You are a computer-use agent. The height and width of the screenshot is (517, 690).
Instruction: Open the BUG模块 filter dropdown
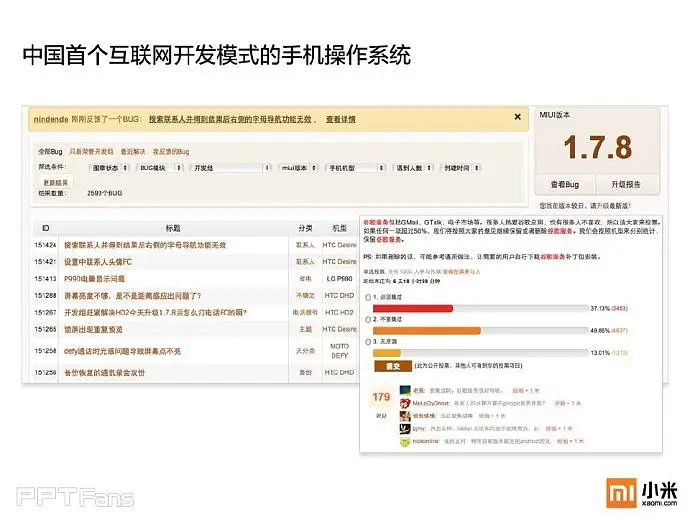pos(160,167)
